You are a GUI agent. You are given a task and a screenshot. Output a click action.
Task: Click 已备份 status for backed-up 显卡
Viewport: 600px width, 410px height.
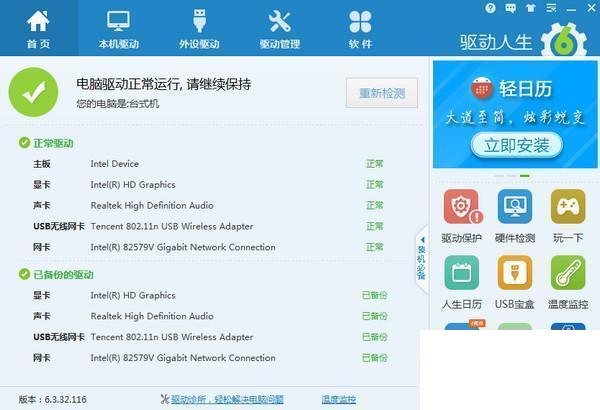[375, 295]
